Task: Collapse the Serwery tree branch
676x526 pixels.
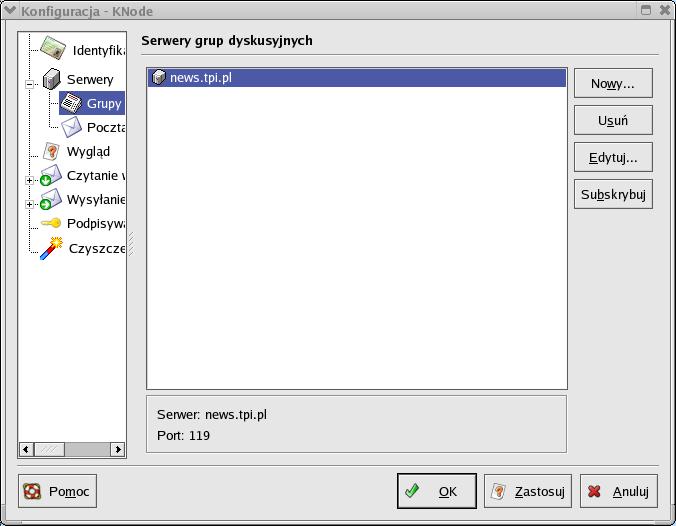Action: coord(30,85)
